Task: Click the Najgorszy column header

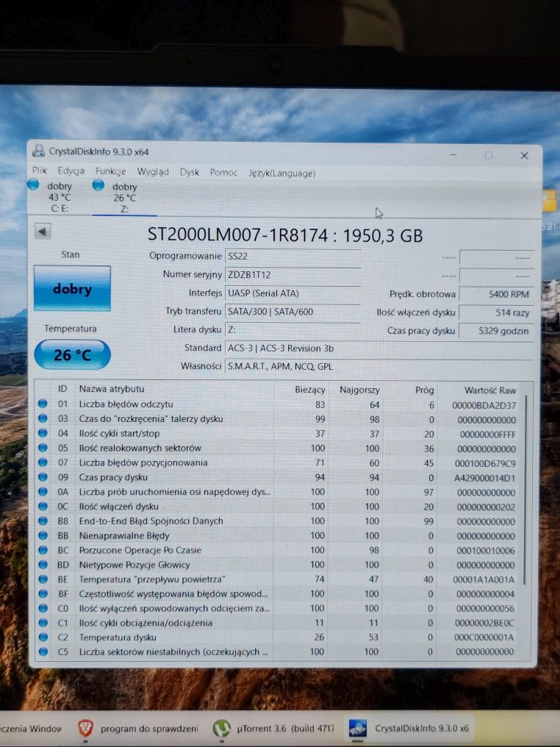Action: [359, 390]
